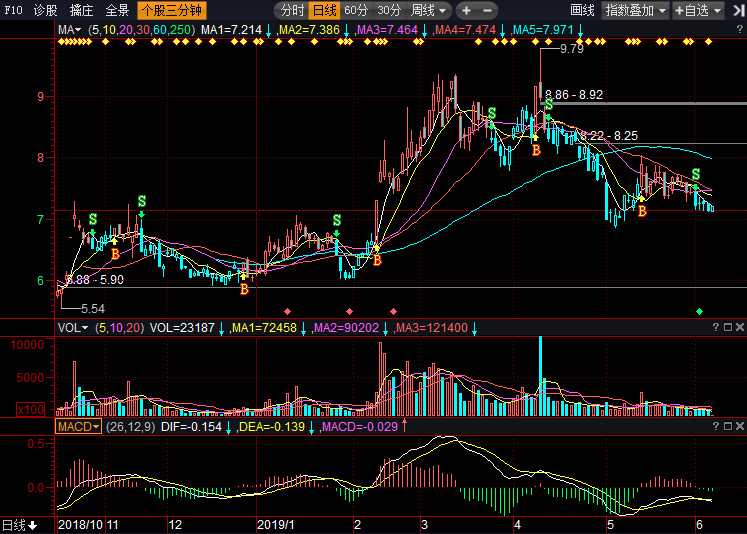The width and height of the screenshot is (747, 534).
Task: Maximize the MACD panel
Action: (x=727, y=426)
